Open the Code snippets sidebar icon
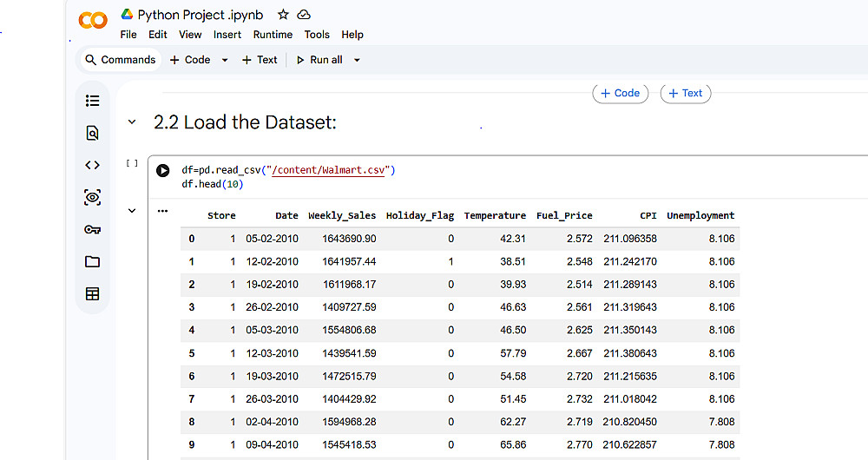 (x=92, y=165)
